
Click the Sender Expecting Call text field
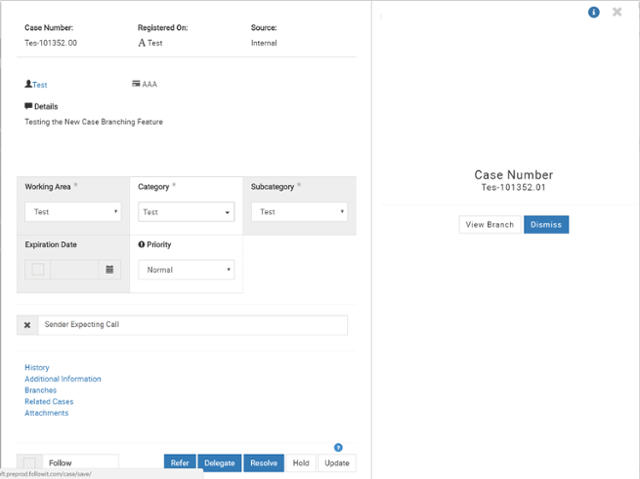click(193, 325)
